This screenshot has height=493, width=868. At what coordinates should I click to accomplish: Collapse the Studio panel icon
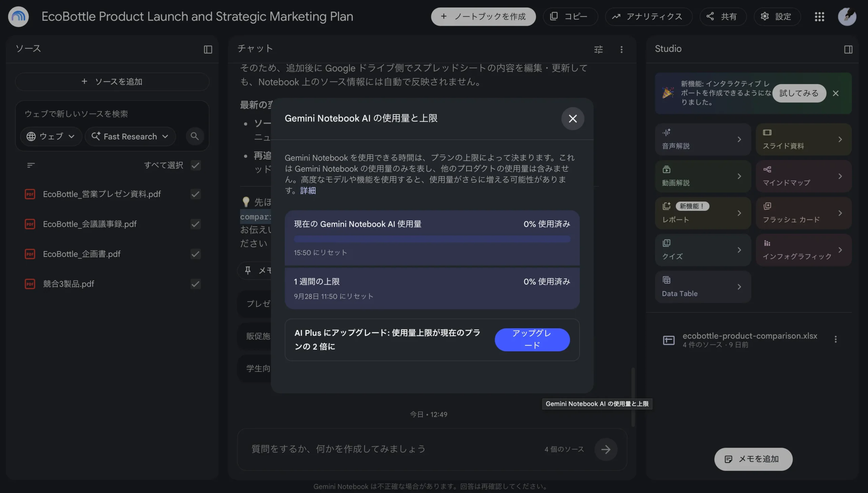[x=848, y=49]
